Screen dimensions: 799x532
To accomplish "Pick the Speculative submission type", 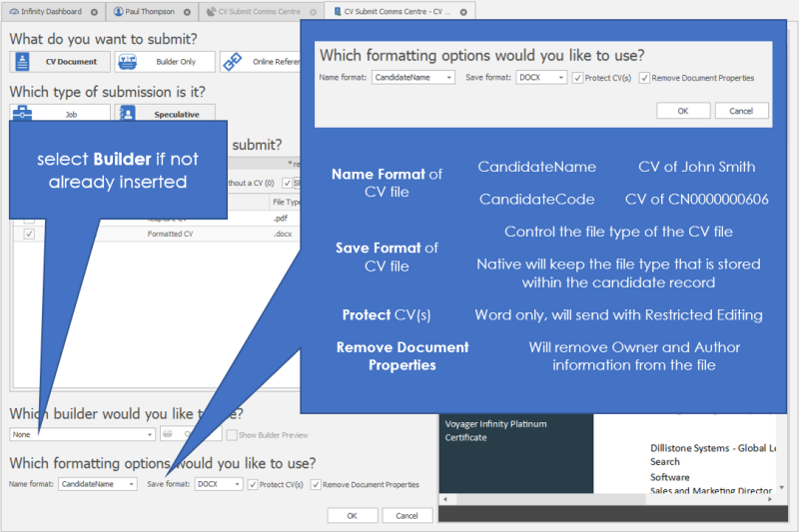I will pyautogui.click(x=164, y=115).
